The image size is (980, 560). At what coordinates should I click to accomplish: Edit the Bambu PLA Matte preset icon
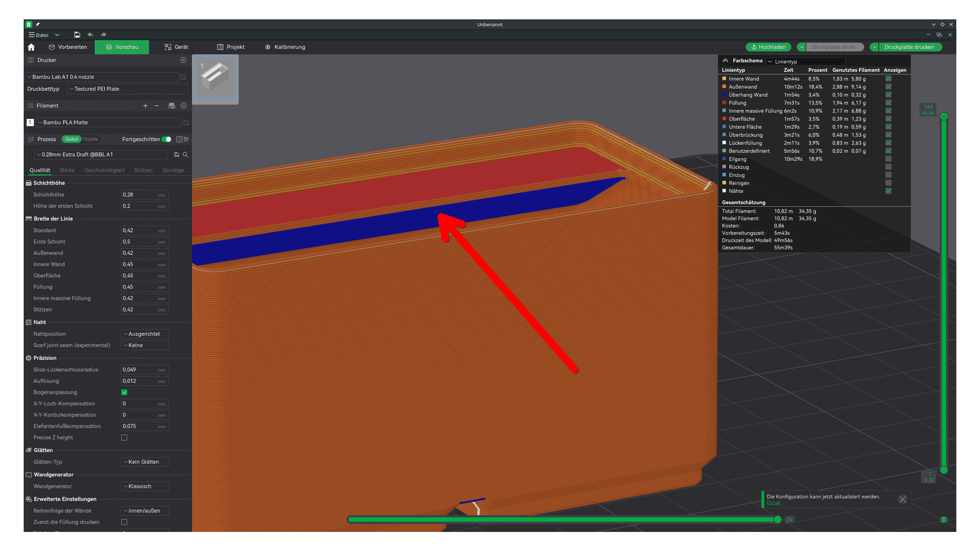click(186, 122)
